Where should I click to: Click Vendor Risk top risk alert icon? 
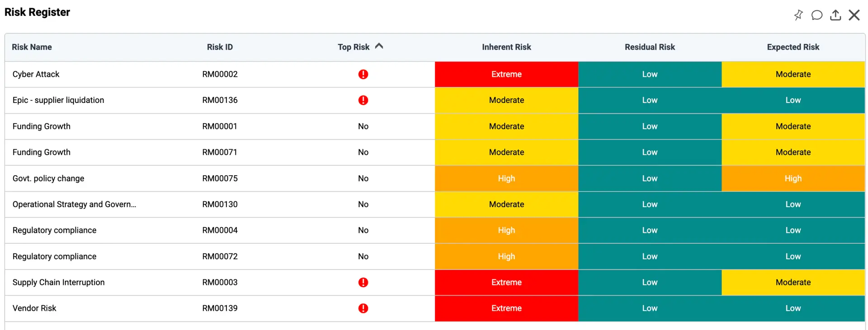(363, 308)
